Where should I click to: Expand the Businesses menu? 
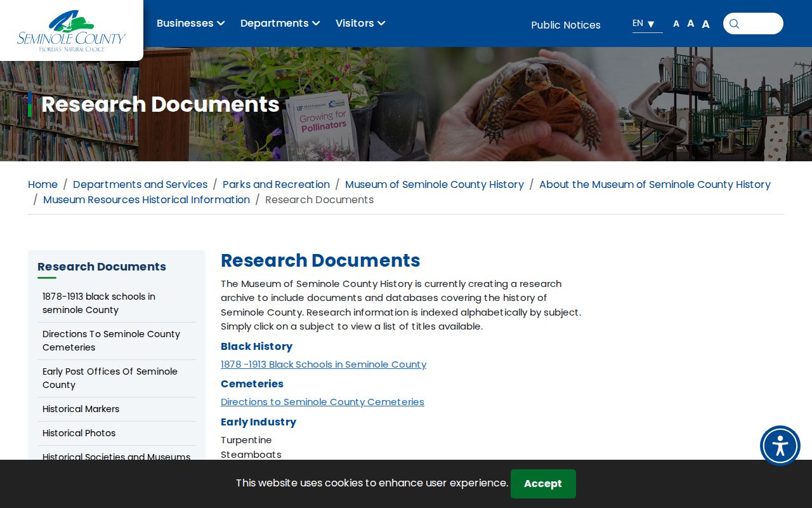pyautogui.click(x=190, y=23)
